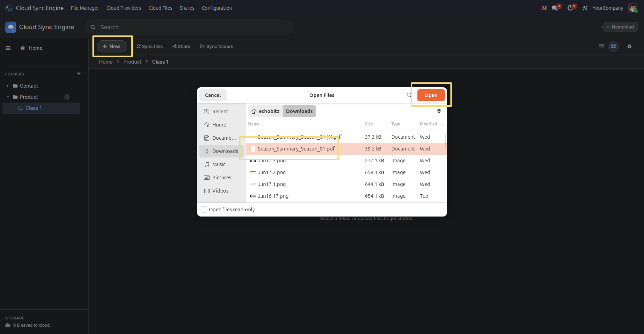Toggle icon view in file dialog

(x=439, y=111)
